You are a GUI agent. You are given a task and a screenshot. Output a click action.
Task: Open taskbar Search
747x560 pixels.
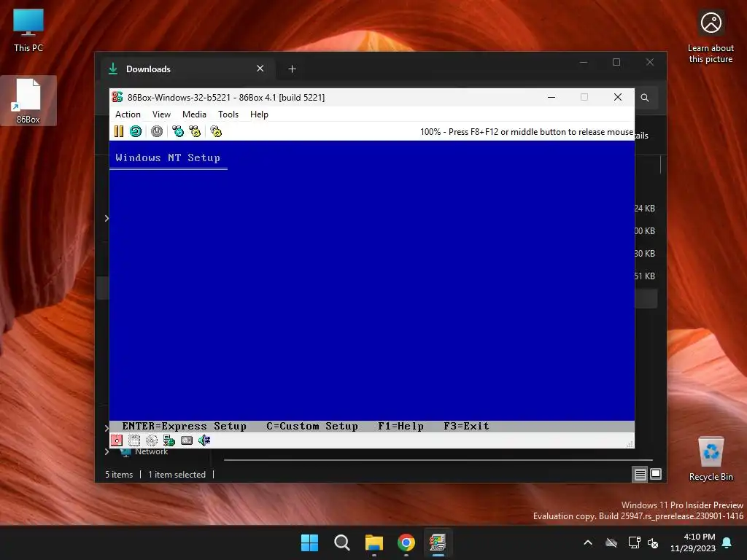point(342,542)
